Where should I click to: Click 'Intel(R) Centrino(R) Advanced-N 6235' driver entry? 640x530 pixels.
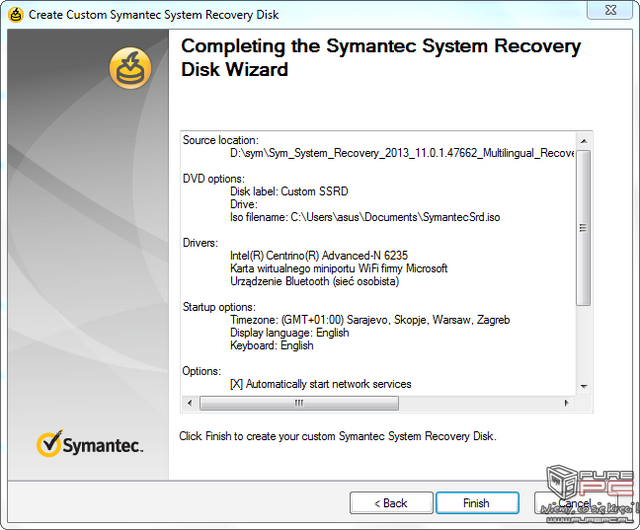[x=319, y=256]
